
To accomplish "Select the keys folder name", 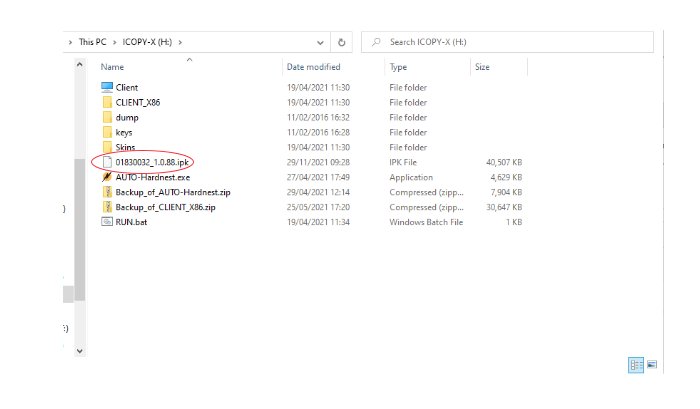I will pos(124,132).
